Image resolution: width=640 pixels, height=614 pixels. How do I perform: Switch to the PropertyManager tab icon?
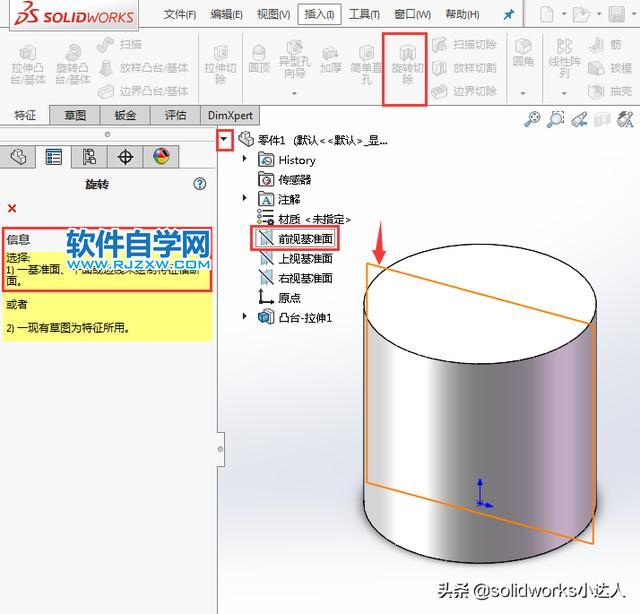point(53,157)
